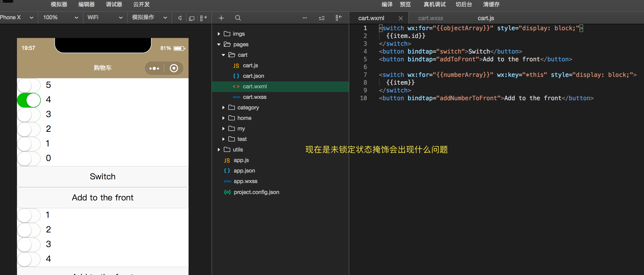This screenshot has height=275, width=644.
Task: Enable the switch labeled 0
Action: tap(29, 158)
